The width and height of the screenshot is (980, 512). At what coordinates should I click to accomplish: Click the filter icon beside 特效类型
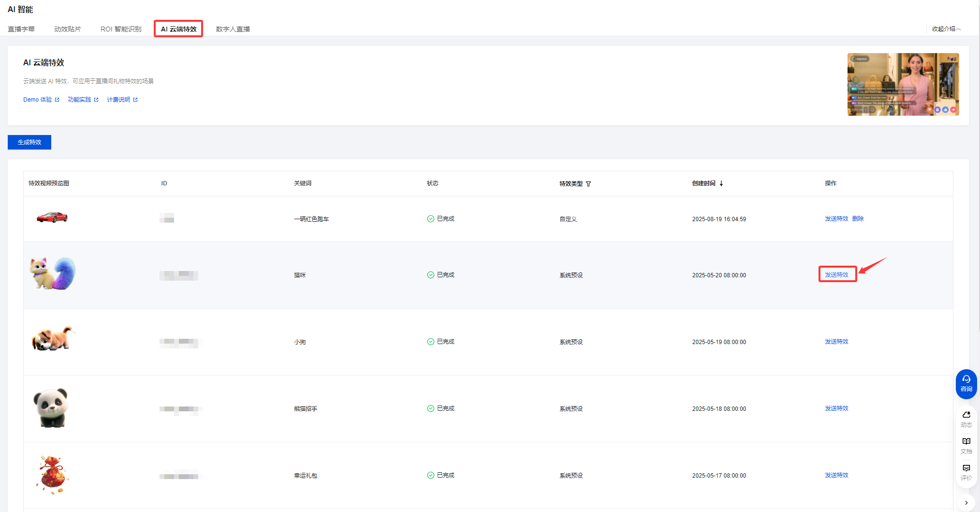click(588, 184)
